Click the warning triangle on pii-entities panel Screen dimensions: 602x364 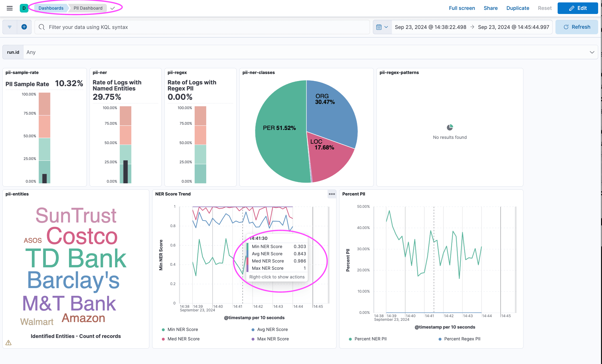point(8,343)
